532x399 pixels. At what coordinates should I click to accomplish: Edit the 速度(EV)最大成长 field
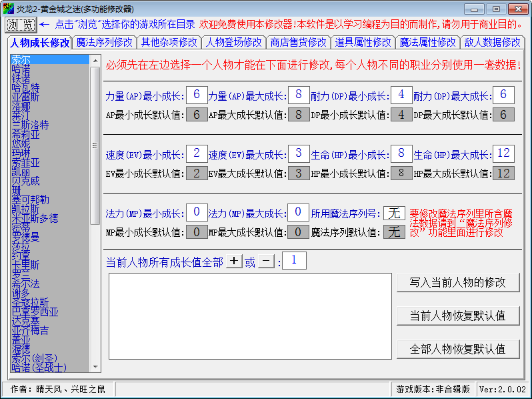pyautogui.click(x=299, y=153)
